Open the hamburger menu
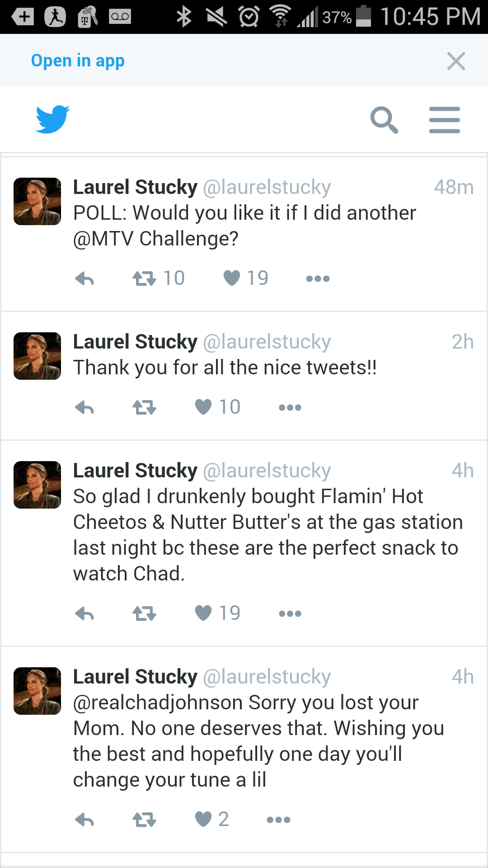 (445, 120)
